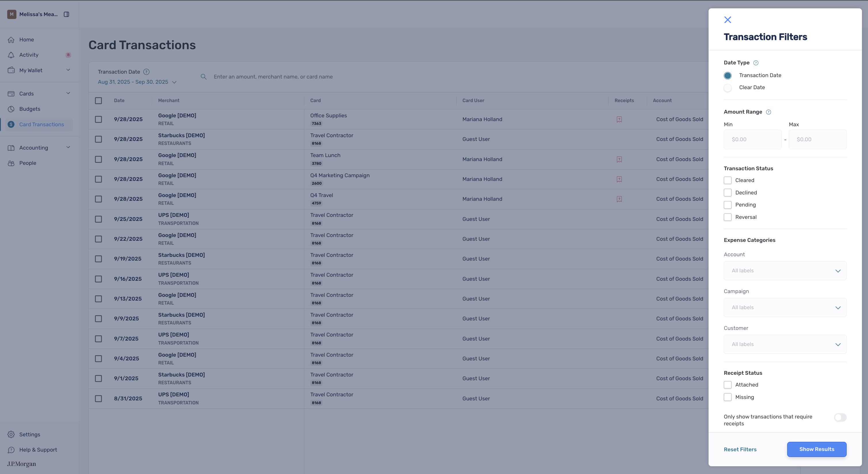Click the Merchant column header
This screenshot has height=474, width=868.
point(169,101)
